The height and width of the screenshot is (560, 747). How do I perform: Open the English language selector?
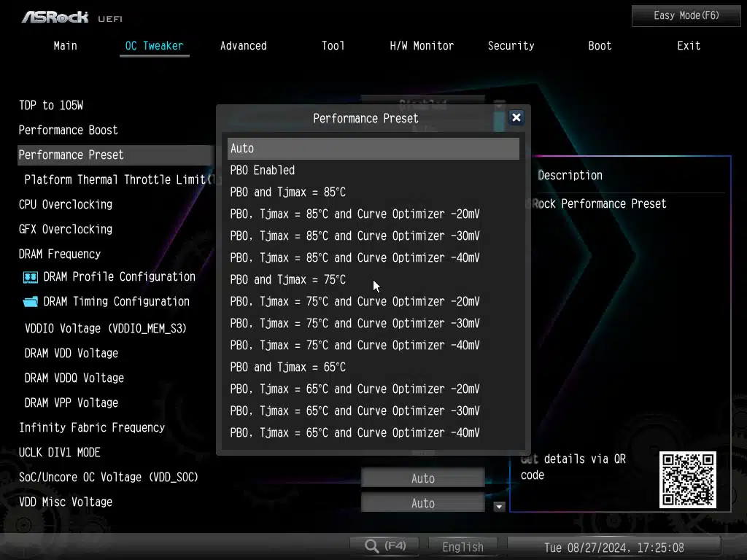[x=462, y=547]
